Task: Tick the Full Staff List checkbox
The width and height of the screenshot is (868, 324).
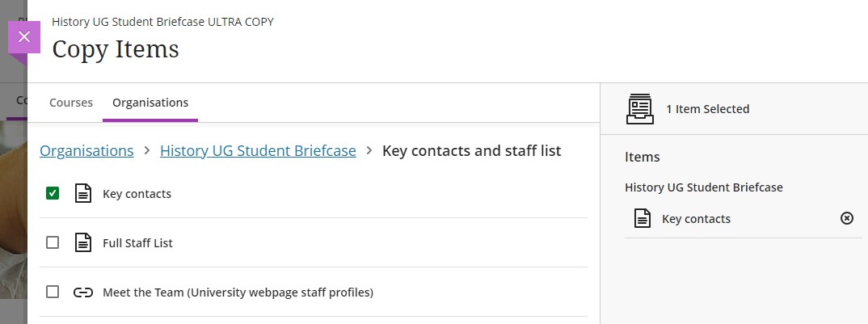Action: (x=53, y=242)
